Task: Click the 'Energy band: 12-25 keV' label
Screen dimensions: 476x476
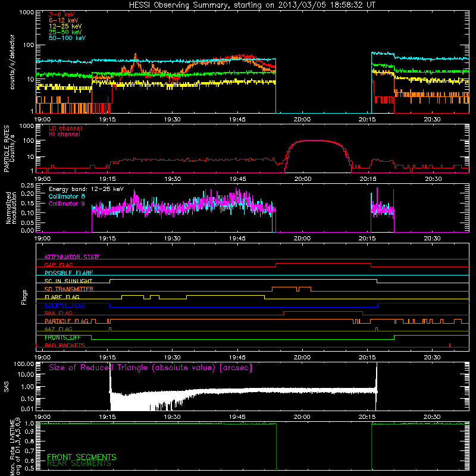Action: point(86,189)
